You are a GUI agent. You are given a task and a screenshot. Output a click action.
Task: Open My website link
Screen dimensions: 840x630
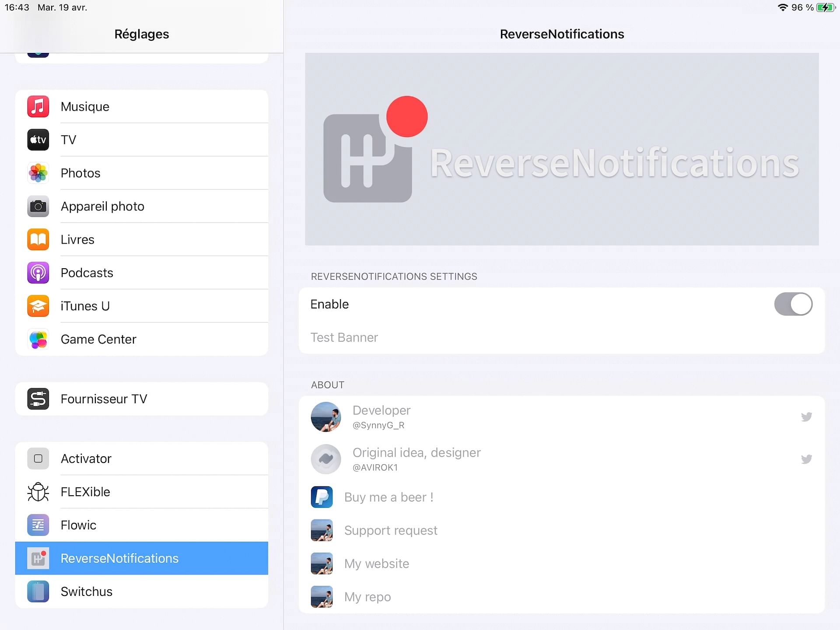click(x=562, y=563)
